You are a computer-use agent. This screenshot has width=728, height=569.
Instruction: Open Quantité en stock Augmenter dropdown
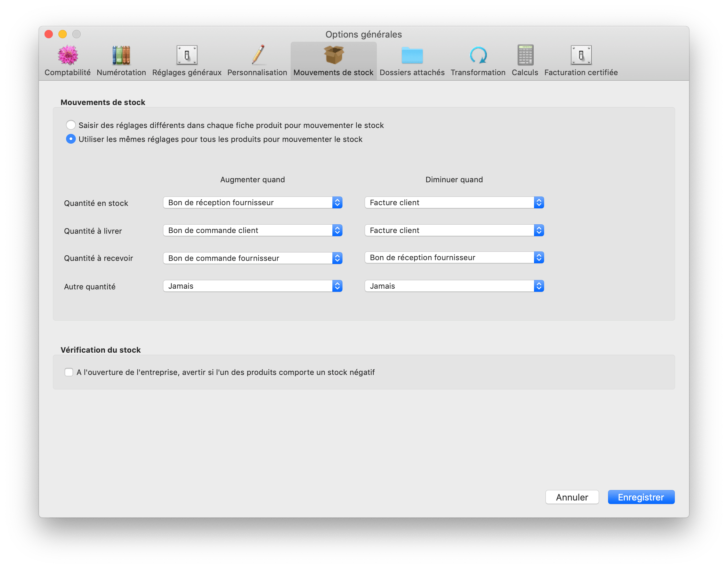click(253, 202)
